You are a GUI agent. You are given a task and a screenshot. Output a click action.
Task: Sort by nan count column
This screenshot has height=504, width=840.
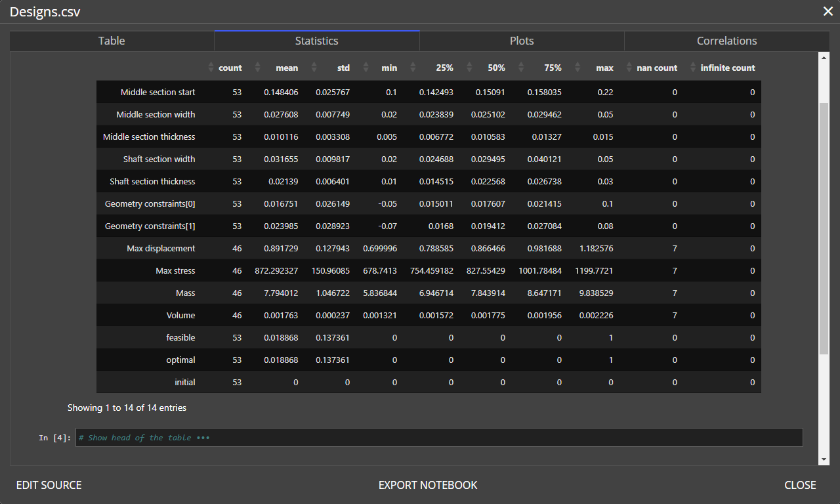coord(657,68)
